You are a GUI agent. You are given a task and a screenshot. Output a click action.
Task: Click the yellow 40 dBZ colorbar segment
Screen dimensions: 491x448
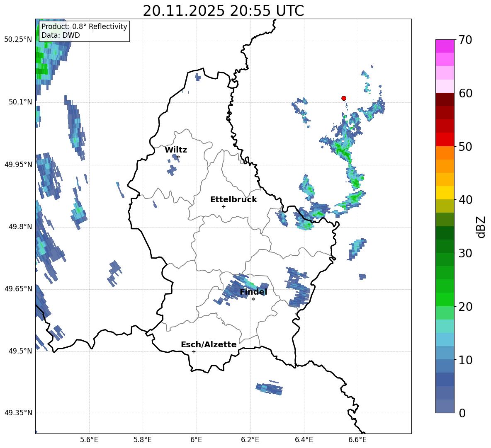(445, 193)
